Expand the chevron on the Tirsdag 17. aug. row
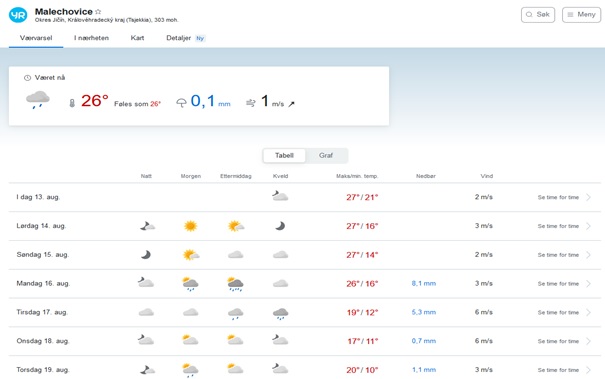 [588, 312]
